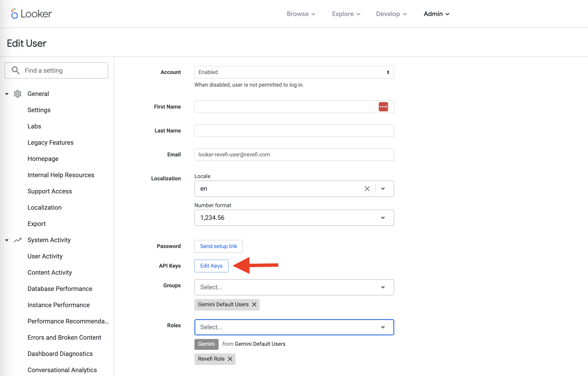Click the Last Name input field
Viewport: 588px width, 376px height.
(x=294, y=131)
